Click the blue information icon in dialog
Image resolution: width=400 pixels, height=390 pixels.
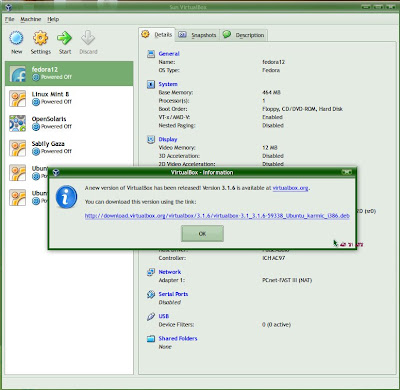(x=66, y=197)
